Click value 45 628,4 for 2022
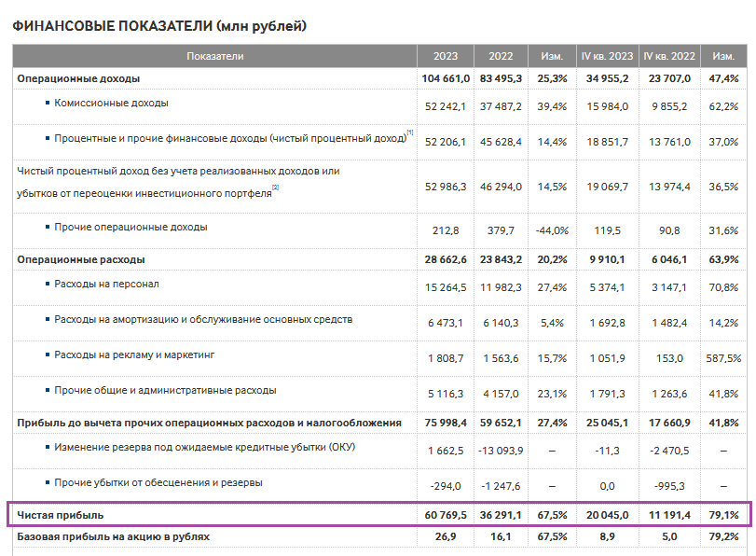 click(501, 142)
